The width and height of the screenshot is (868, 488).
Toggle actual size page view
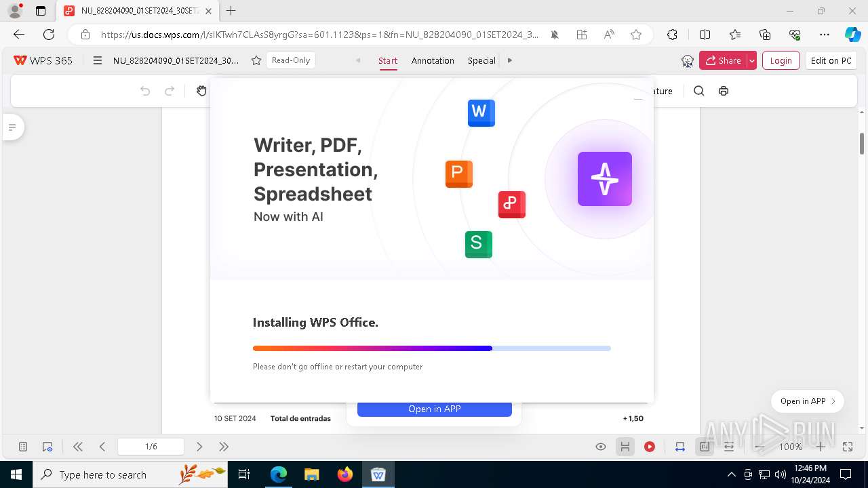point(705,447)
